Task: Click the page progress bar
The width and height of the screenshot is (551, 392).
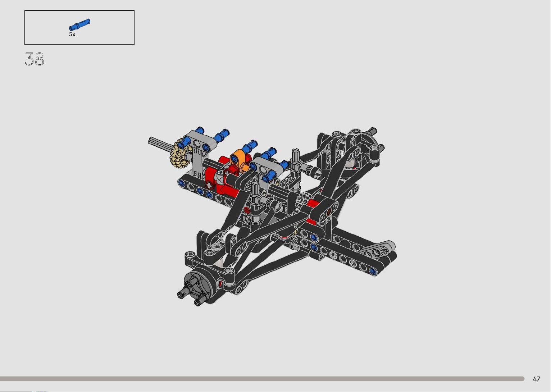Action: [262, 379]
